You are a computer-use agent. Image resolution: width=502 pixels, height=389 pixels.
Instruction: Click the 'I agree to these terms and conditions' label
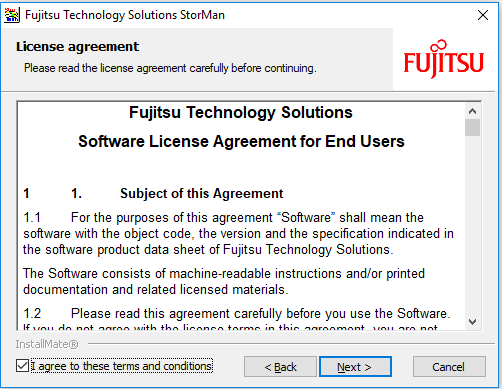(x=122, y=366)
